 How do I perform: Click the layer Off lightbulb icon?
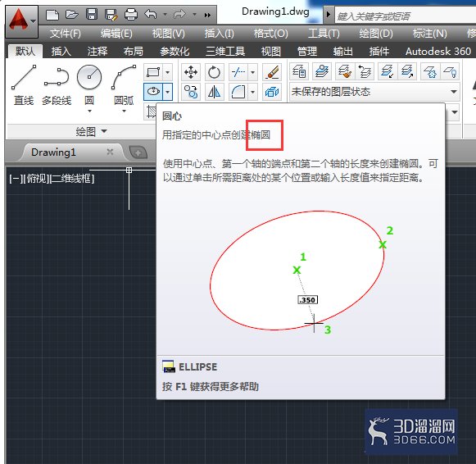coord(450,71)
